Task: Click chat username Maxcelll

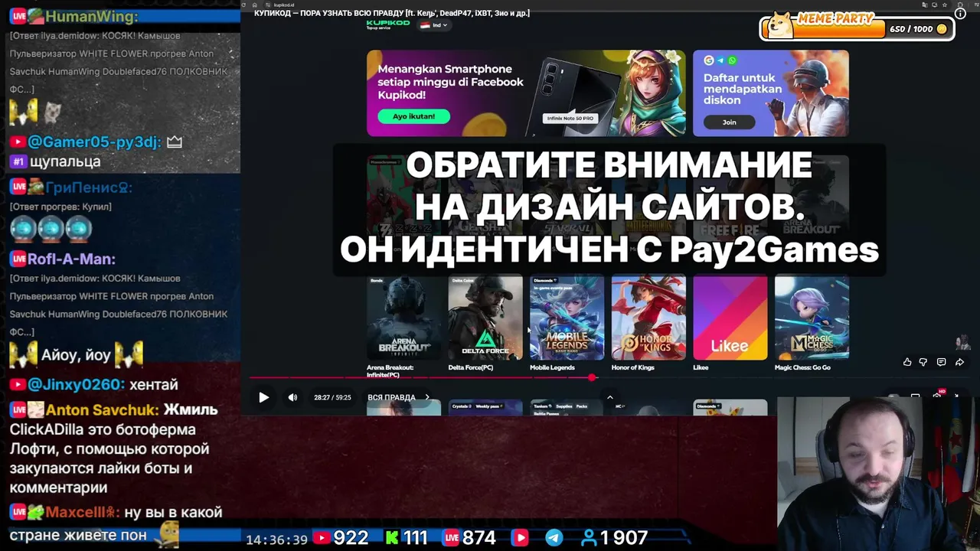Action: pyautogui.click(x=81, y=513)
